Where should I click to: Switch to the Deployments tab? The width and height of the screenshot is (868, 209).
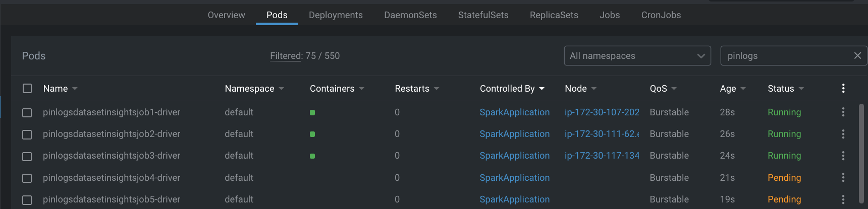click(x=336, y=15)
